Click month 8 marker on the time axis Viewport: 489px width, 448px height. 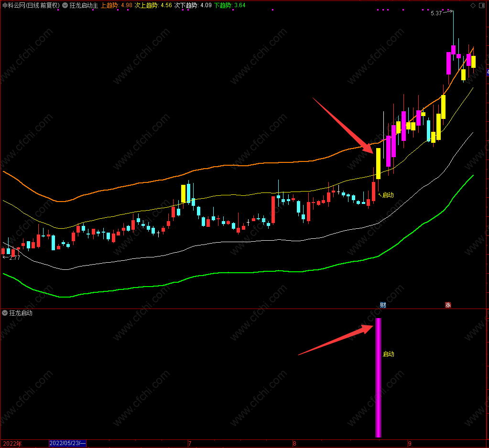click(295, 443)
